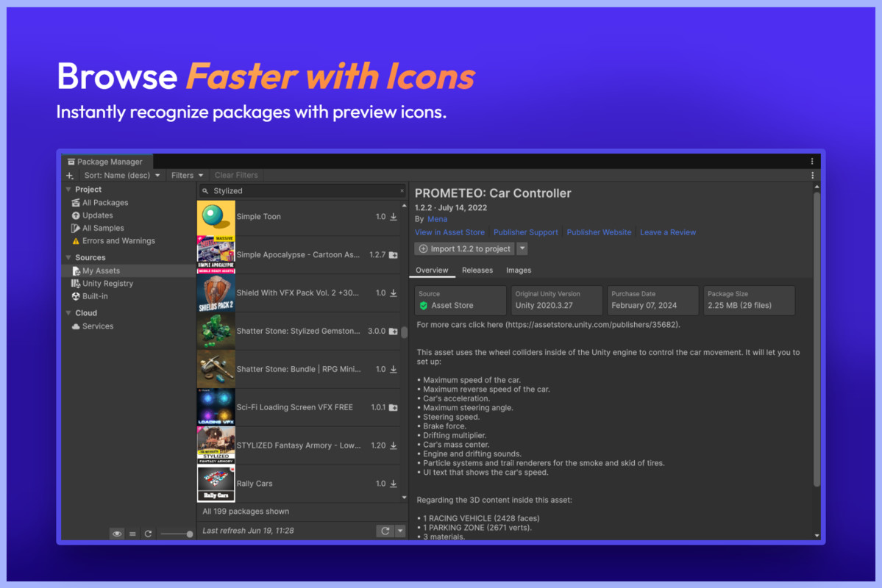Click the Rally Cars thumbnail

216,484
